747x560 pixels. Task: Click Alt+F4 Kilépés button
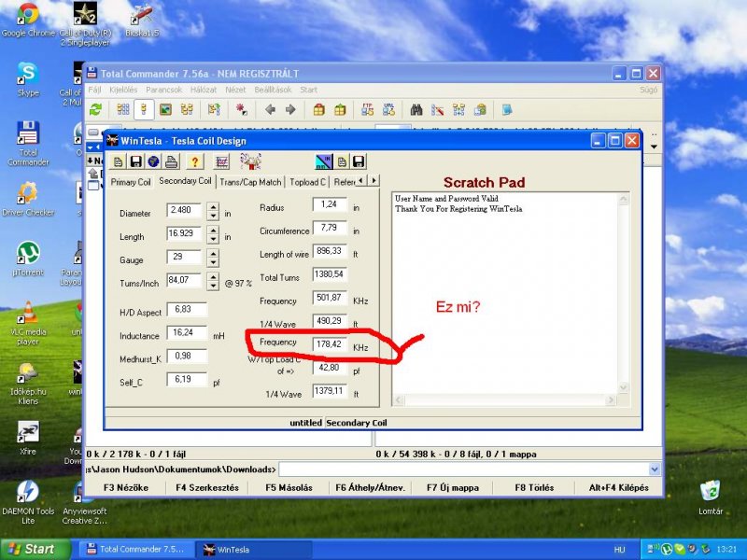(x=618, y=487)
